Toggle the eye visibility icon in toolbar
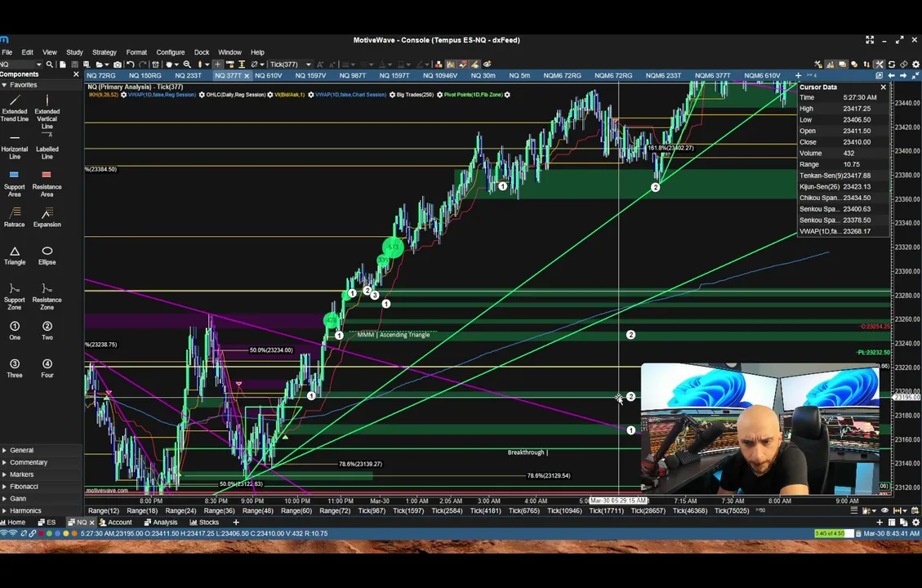Viewport: 922px width, 588px height. tap(487, 64)
